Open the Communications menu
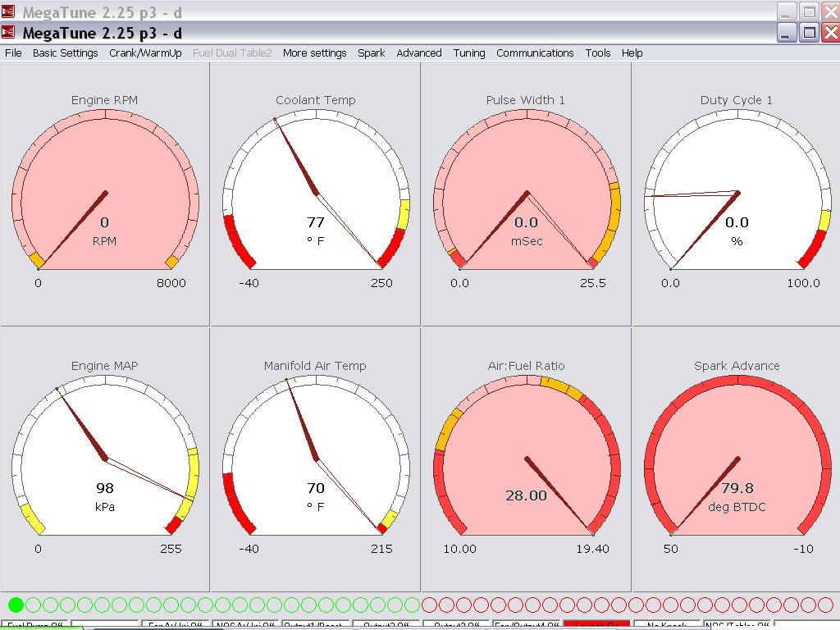This screenshot has height=630, width=840. coord(535,52)
